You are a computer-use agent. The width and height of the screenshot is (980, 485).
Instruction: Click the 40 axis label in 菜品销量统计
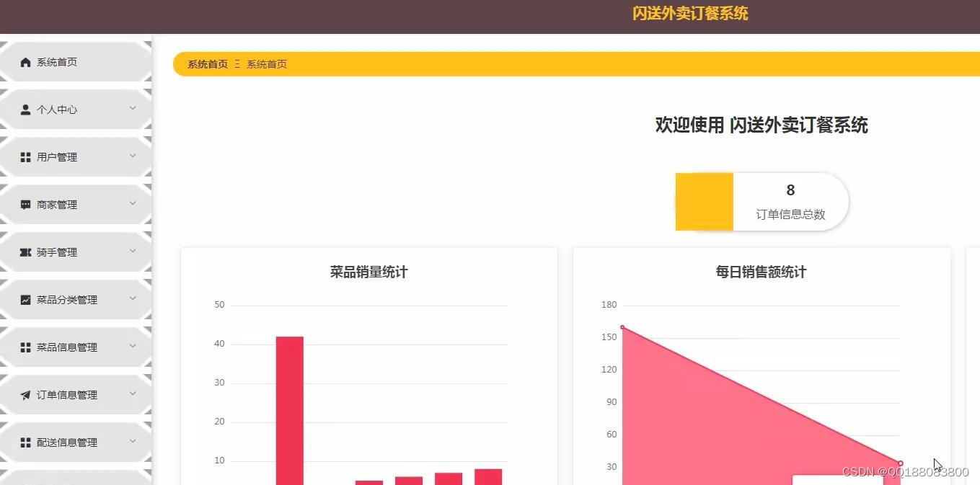point(219,344)
